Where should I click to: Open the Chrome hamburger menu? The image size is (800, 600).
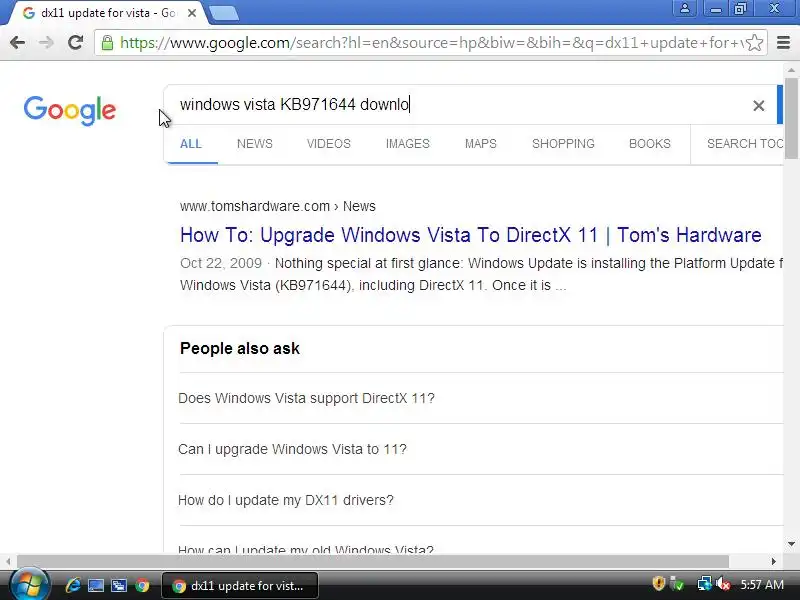pyautogui.click(x=783, y=42)
